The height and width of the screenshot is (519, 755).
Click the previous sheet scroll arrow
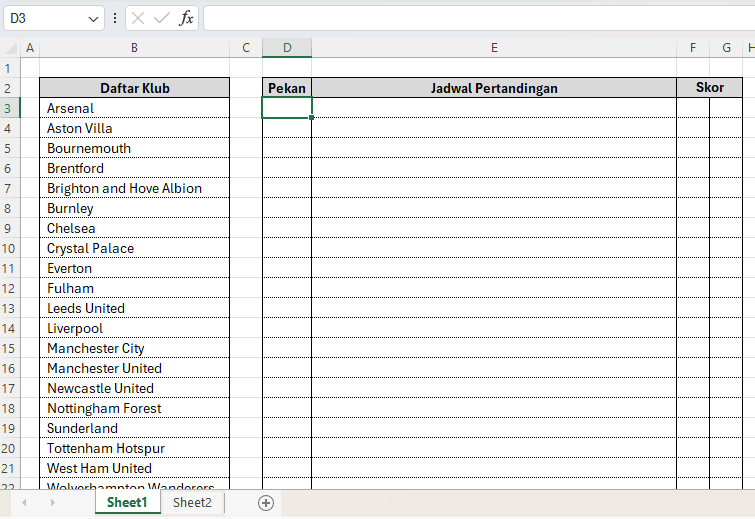(x=24, y=503)
